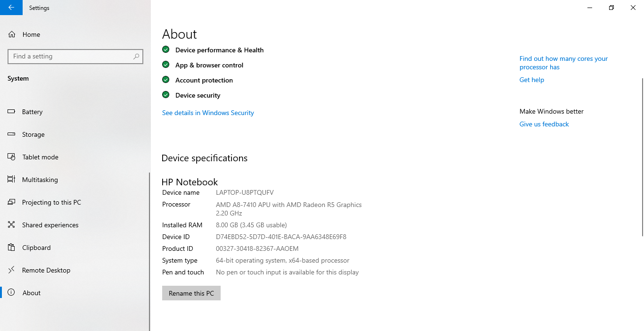Open the processor cores help link
Image resolution: width=644 pixels, height=331 pixels.
[x=563, y=63]
